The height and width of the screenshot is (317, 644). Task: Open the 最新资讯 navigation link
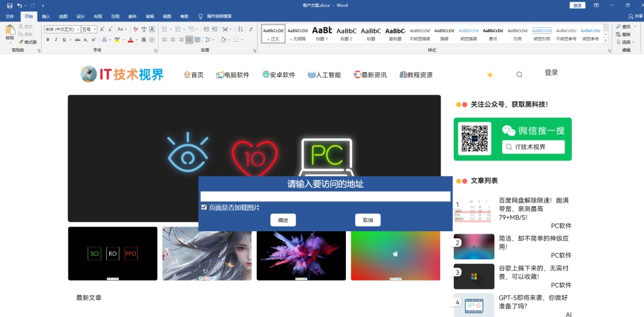370,74
